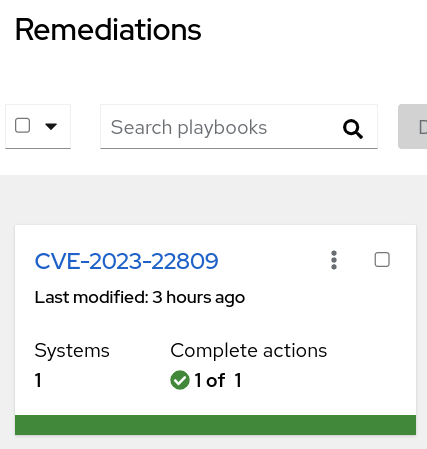The image size is (427, 449).
Task: Click the Systems label on the card
Action: click(x=72, y=351)
